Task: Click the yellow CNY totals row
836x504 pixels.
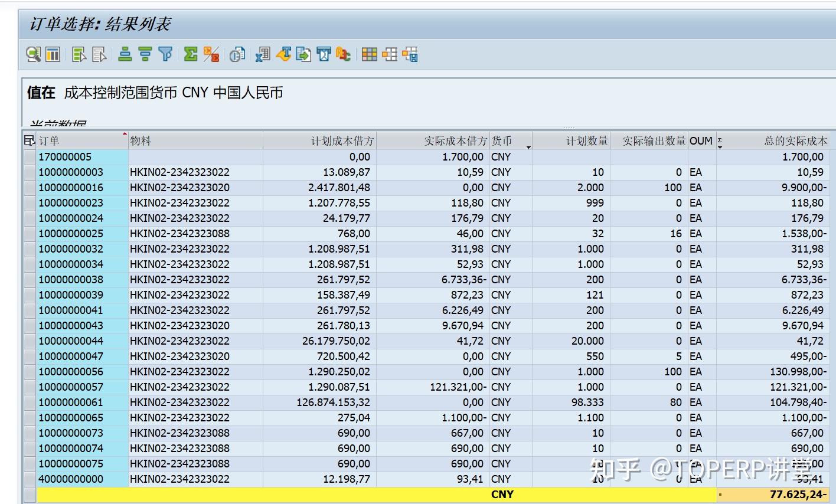Action: (502, 495)
